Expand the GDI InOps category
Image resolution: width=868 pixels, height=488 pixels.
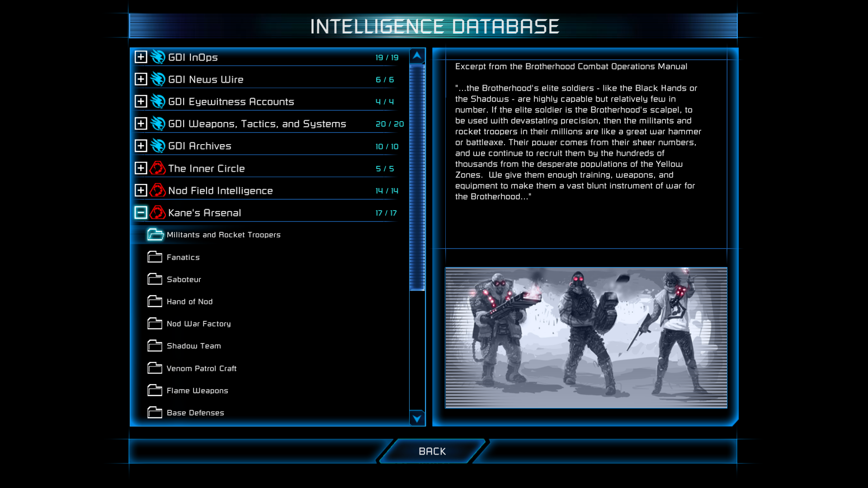click(141, 57)
